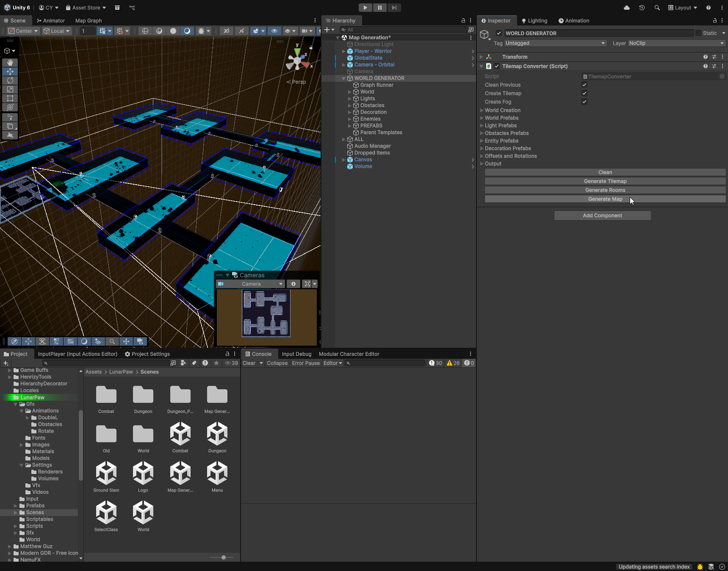The image size is (728, 571).
Task: Switch to the Input Debug tab
Action: click(296, 354)
